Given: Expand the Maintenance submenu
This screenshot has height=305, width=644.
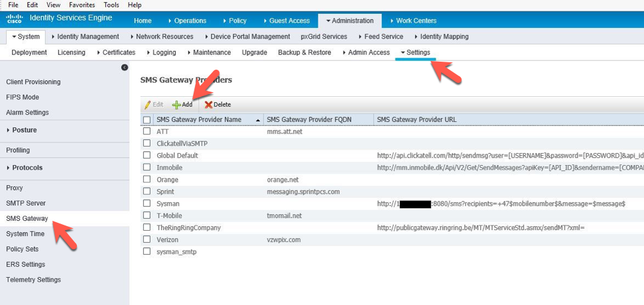Looking at the screenshot, I should 209,52.
